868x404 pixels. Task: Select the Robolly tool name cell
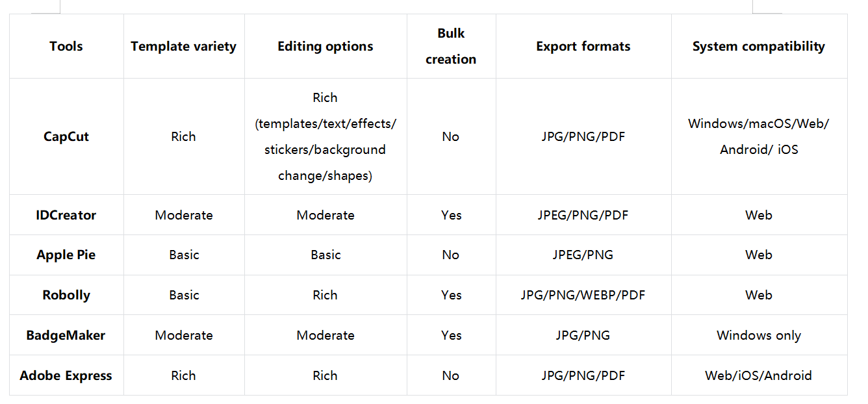tap(66, 295)
